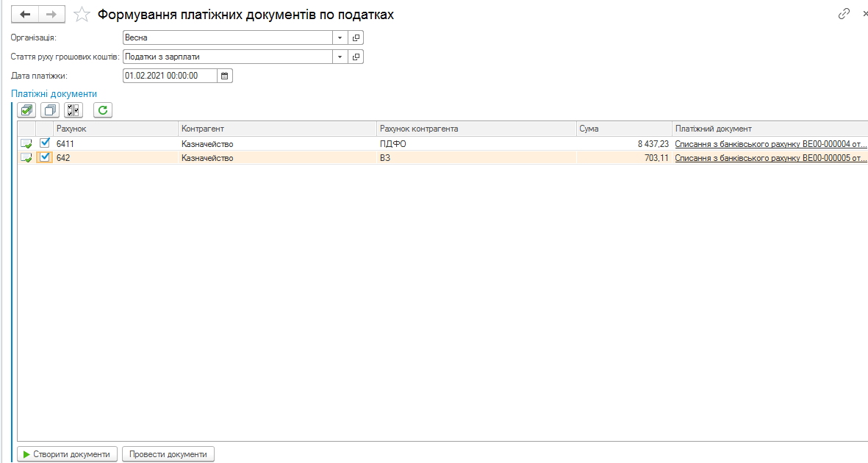Select the ПДФО counterparty account cell
The image size is (868, 463).
[476, 144]
